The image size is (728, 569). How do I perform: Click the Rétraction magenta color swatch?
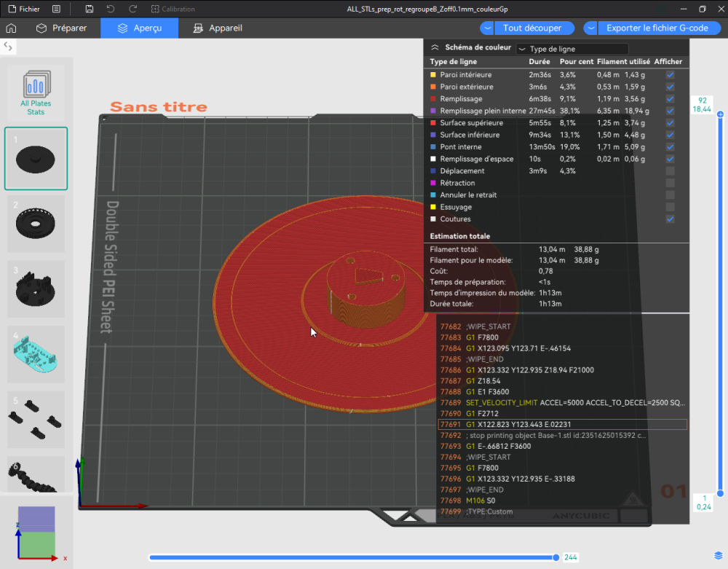pyautogui.click(x=433, y=183)
